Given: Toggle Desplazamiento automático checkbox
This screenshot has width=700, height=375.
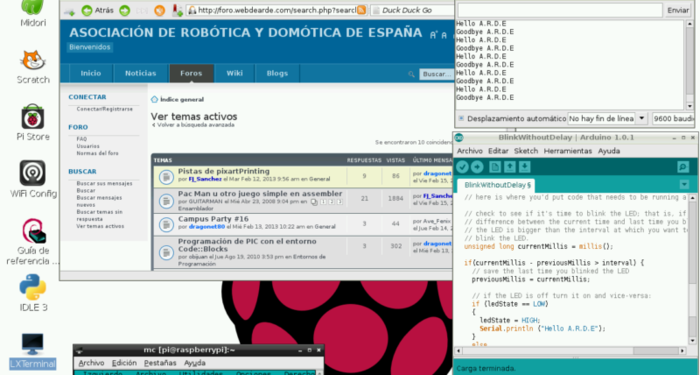Looking at the screenshot, I should pos(461,119).
